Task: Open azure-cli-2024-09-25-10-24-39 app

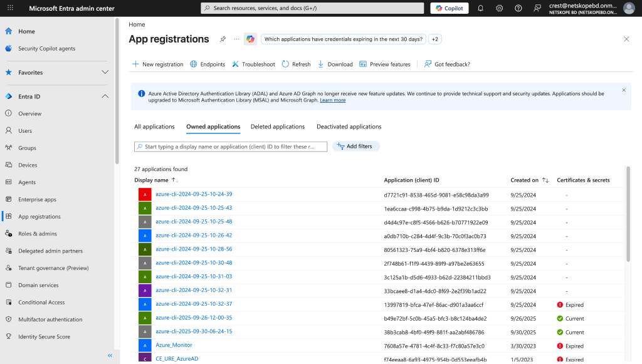Action: [194, 194]
